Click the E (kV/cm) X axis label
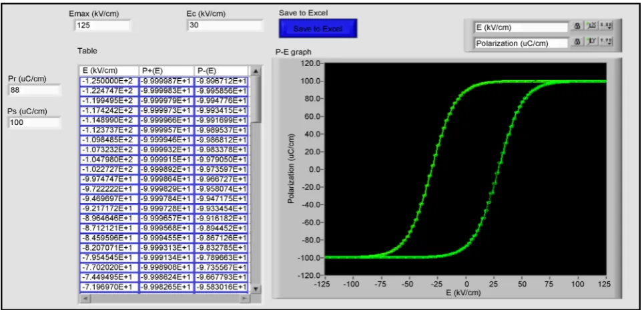The height and width of the screenshot is (310, 644). pos(463,293)
